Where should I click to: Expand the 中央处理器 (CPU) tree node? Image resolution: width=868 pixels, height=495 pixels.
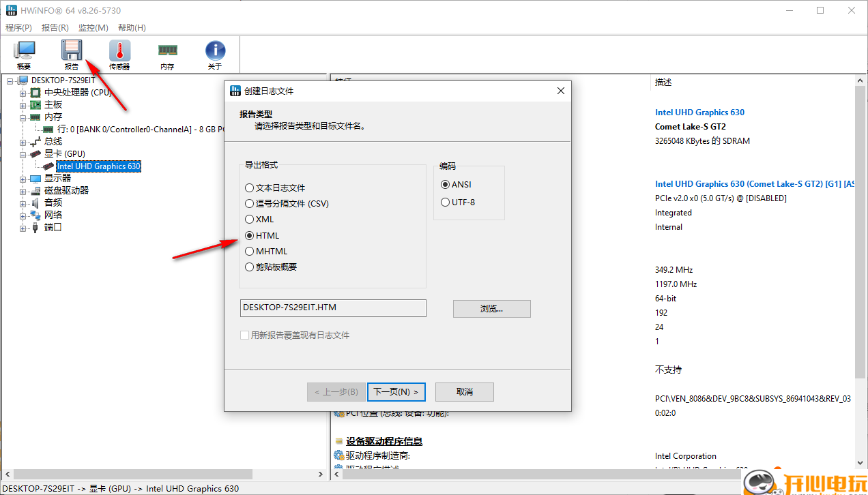click(23, 92)
